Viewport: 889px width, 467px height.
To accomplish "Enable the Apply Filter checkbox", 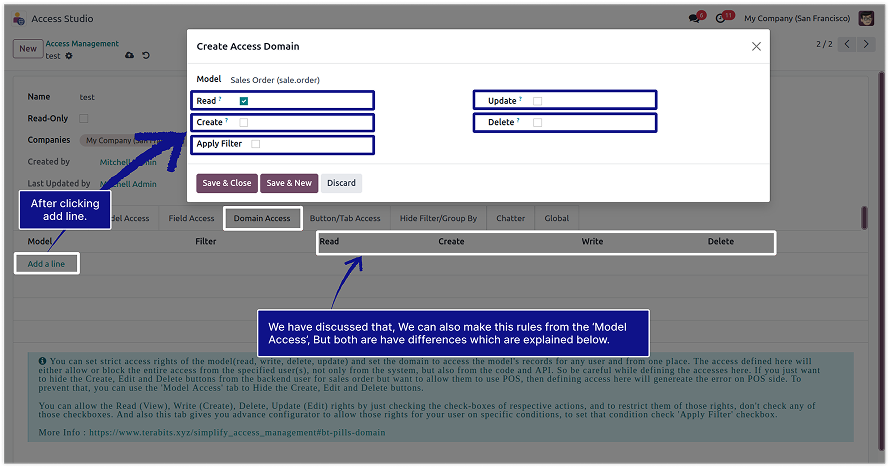I will [256, 144].
